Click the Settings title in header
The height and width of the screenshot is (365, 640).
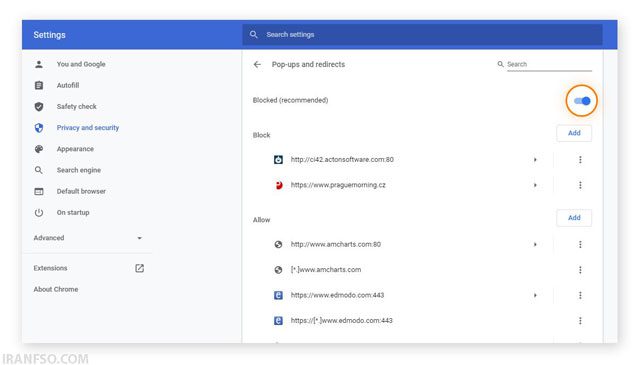pyautogui.click(x=49, y=35)
